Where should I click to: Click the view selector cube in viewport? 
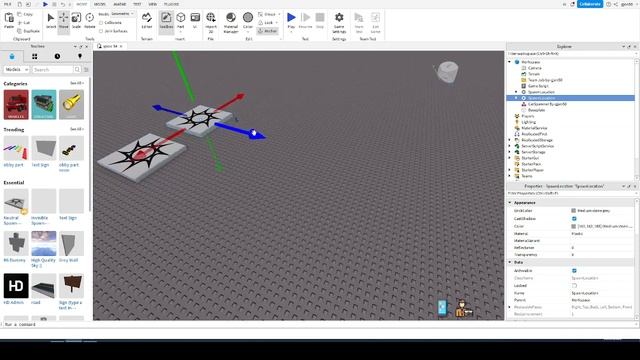pos(448,72)
